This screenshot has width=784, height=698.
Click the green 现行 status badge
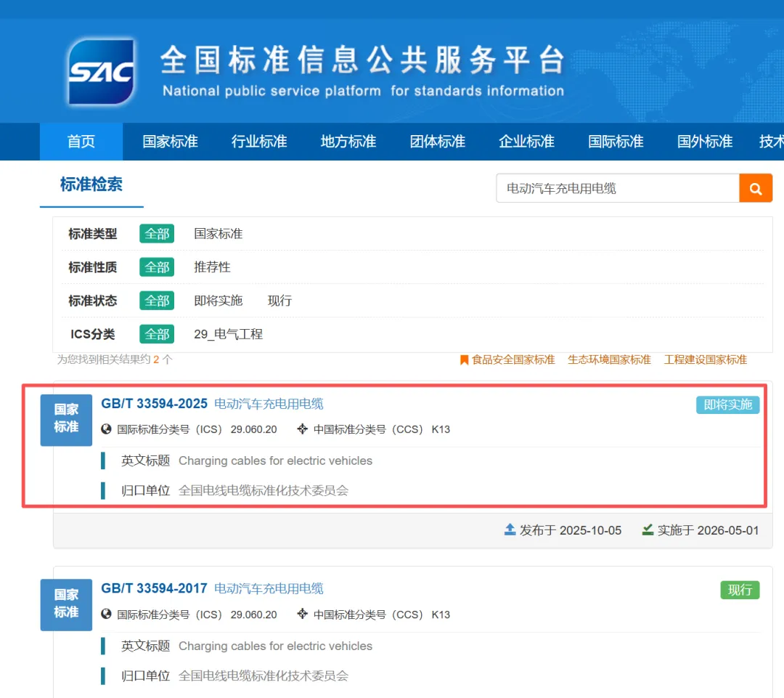(x=740, y=590)
